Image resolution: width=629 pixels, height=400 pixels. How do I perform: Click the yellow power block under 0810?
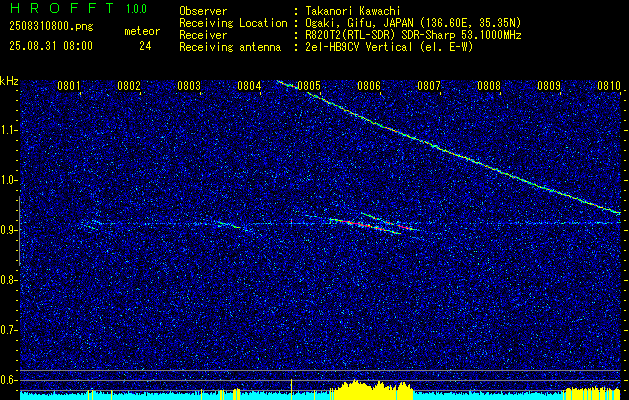click(592, 394)
